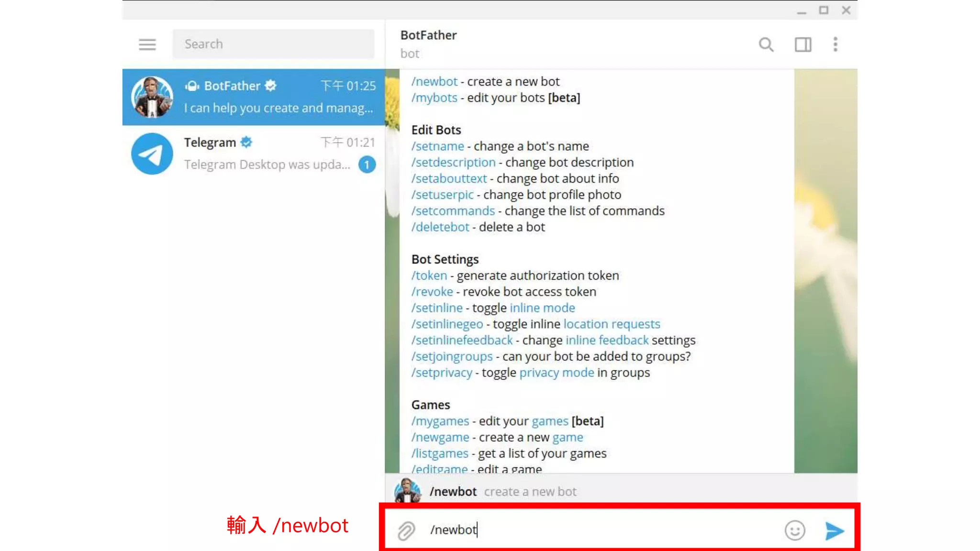Click the /mybots command link

pyautogui.click(x=434, y=98)
